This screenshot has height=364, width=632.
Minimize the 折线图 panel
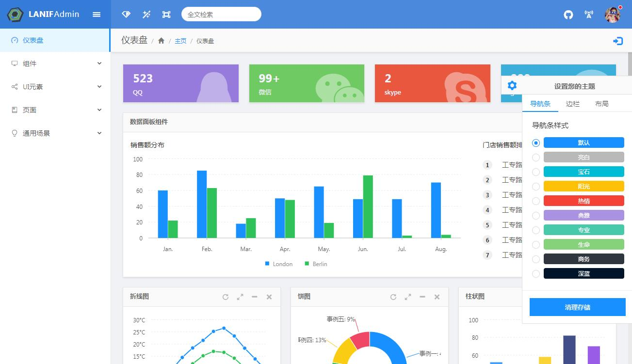click(x=255, y=297)
